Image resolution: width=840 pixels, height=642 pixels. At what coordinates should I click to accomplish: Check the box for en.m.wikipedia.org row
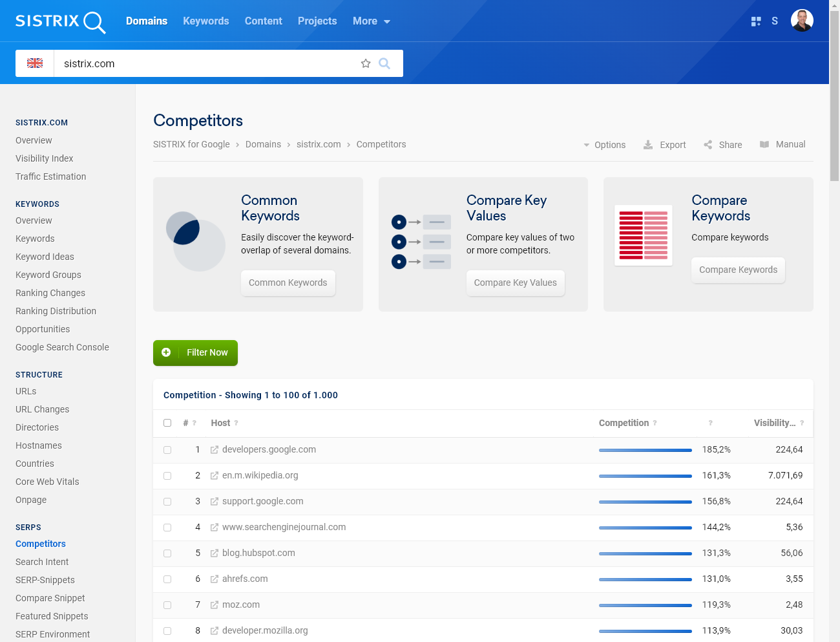(x=167, y=476)
